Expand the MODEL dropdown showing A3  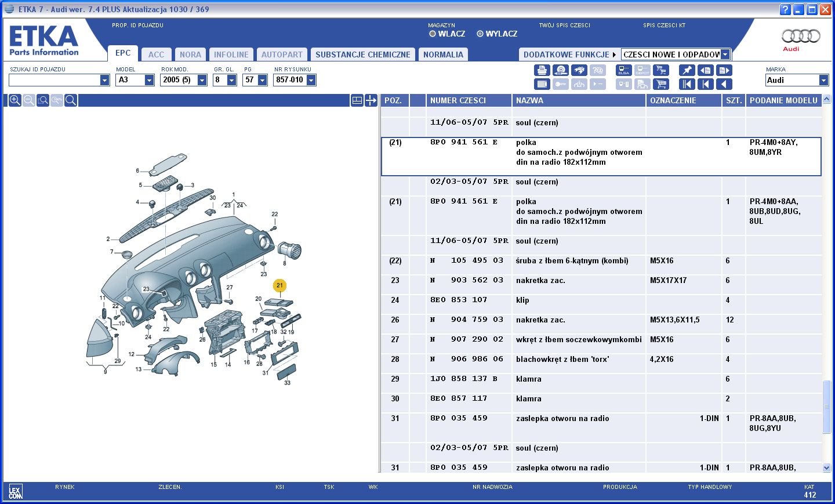tap(149, 80)
